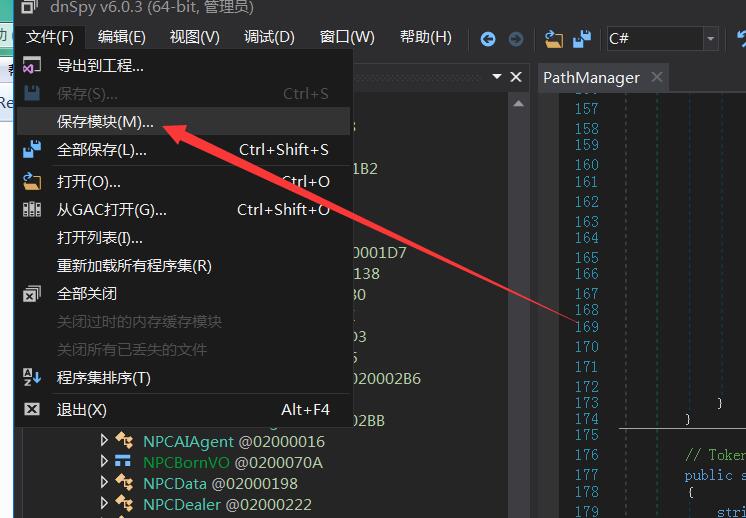Expand the NPCData tree node
Screen dimensions: 746x518
point(104,483)
